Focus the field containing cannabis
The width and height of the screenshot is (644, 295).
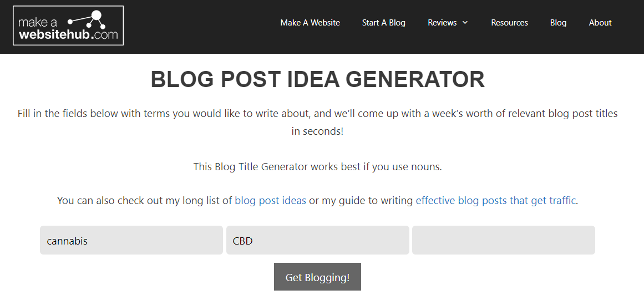point(131,240)
